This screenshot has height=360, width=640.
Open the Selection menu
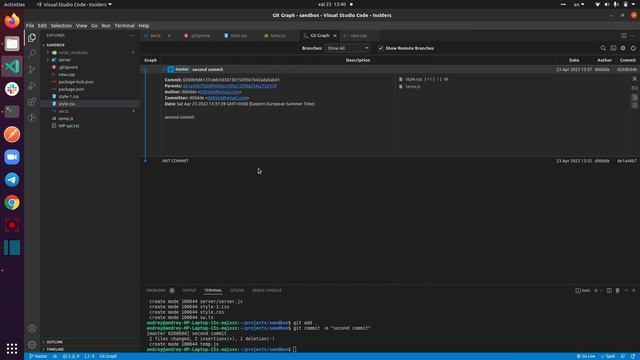[x=61, y=25]
